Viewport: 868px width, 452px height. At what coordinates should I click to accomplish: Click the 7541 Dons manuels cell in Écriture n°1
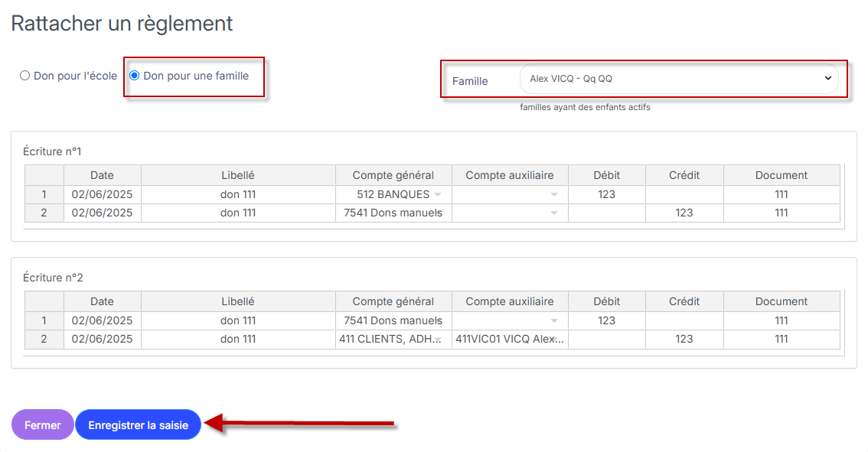coord(393,213)
